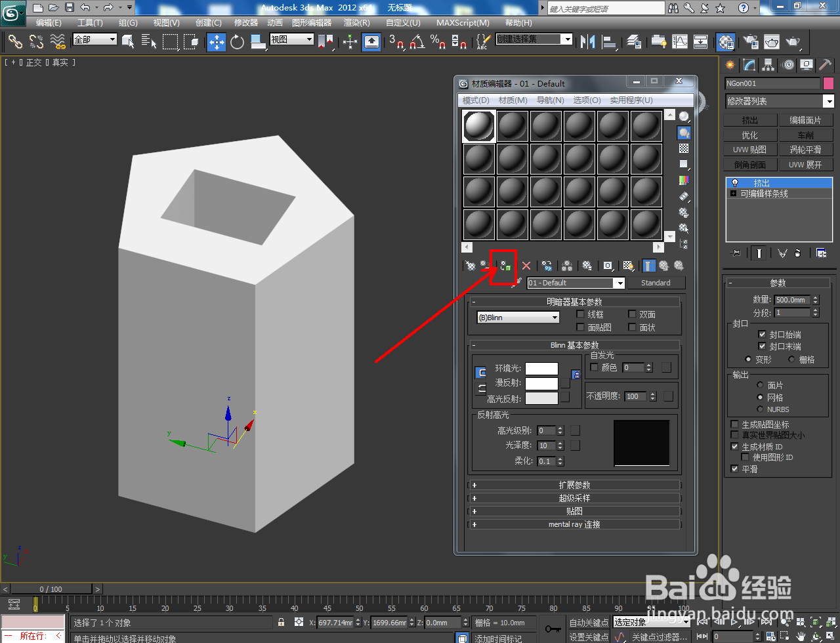The image size is (840, 643).
Task: Click Put to Library icon
Action: (x=587, y=266)
